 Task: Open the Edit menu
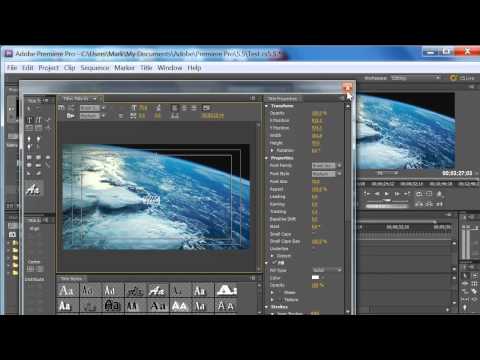pyautogui.click(x=28, y=68)
